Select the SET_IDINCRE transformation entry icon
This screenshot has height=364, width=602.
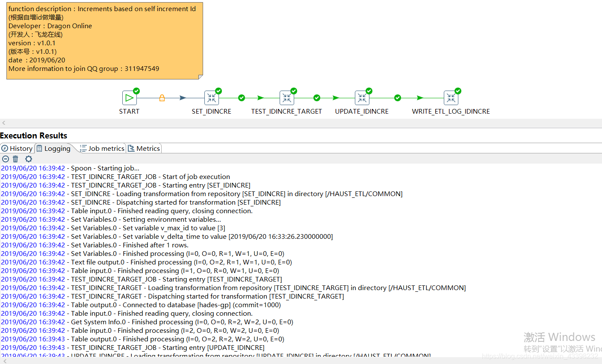[x=211, y=98]
